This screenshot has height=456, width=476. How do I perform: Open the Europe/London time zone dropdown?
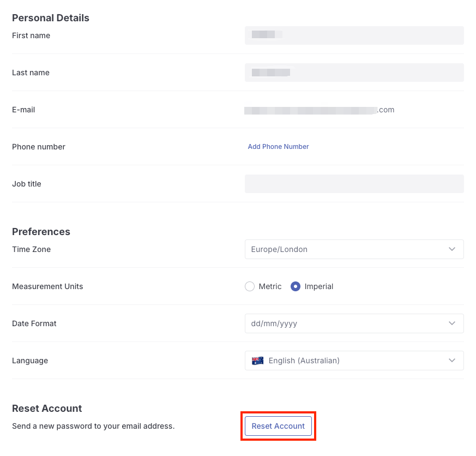point(349,249)
